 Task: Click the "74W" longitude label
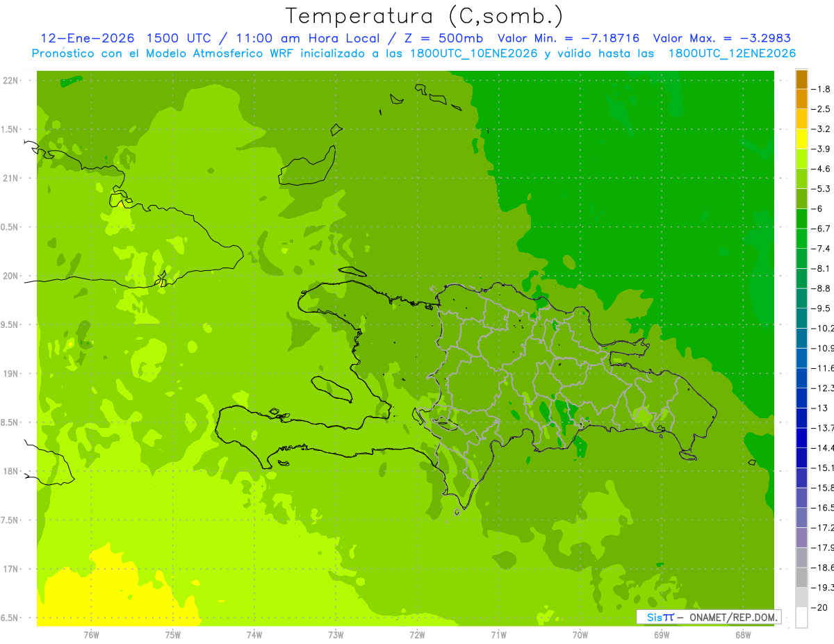254,634
